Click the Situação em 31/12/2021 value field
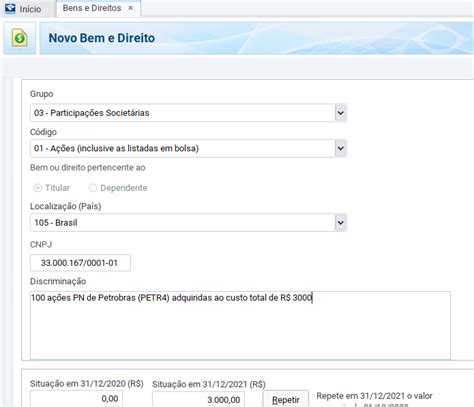This screenshot has width=474, height=407. coord(198,399)
